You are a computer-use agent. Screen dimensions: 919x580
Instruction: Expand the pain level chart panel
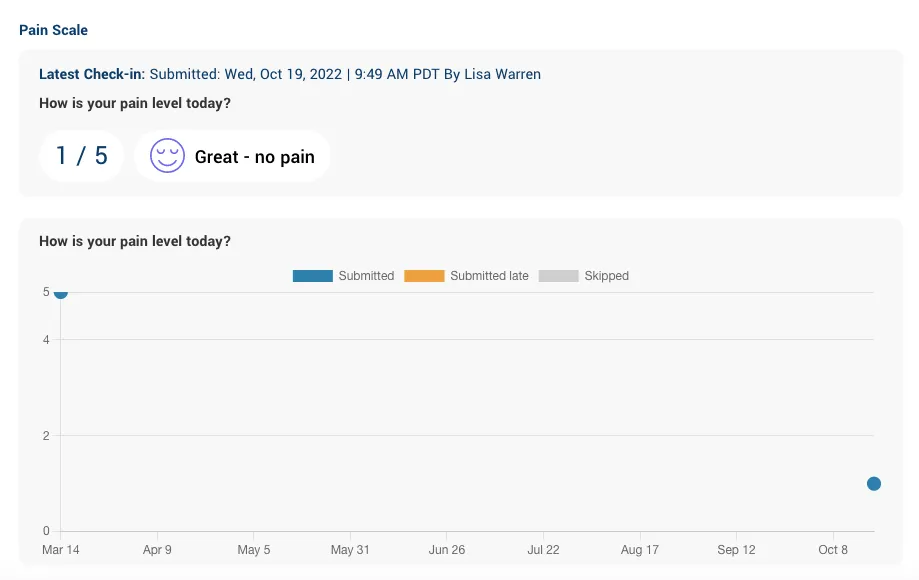pyautogui.click(x=460, y=400)
